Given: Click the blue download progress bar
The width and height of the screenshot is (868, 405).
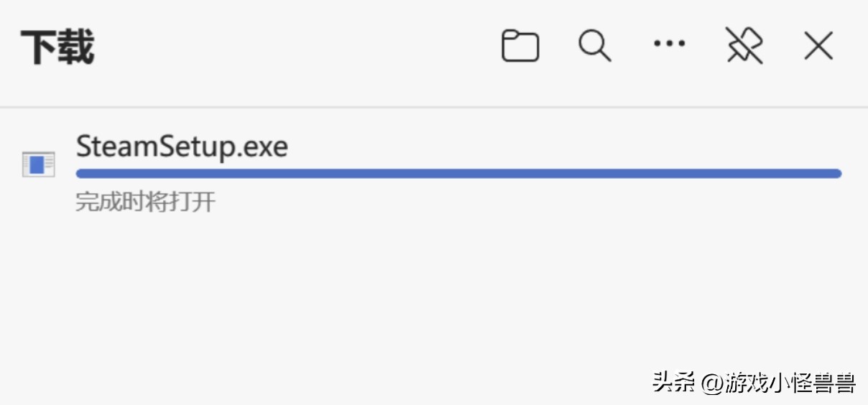Looking at the screenshot, I should click(x=458, y=173).
